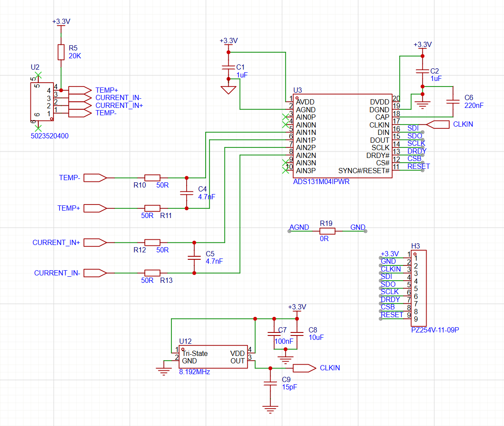Select the H3 header component body
The height and width of the screenshot is (426, 504).
[419, 288]
